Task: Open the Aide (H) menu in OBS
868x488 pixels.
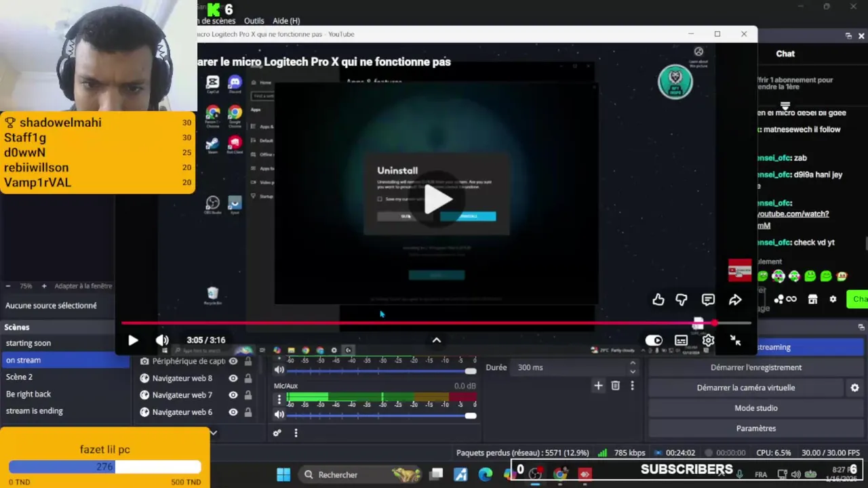Action: coord(286,21)
